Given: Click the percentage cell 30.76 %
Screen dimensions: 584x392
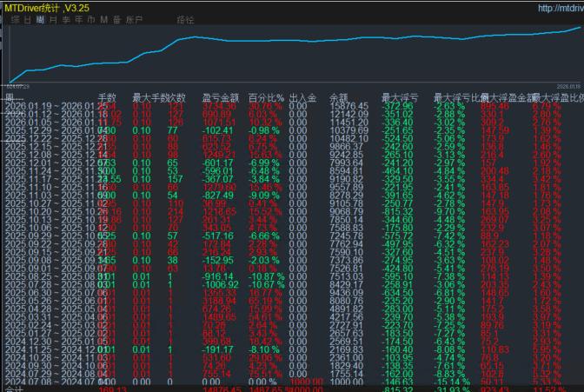Looking at the screenshot, I should coord(266,106).
